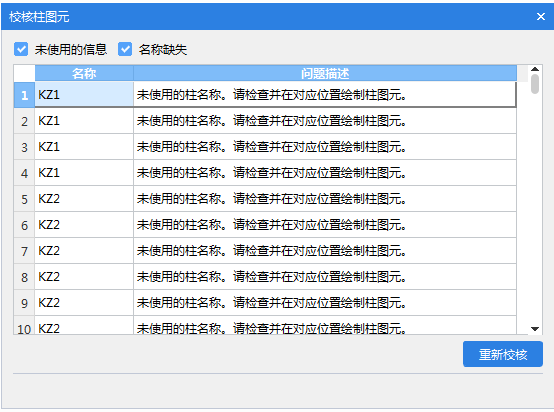Select row number 9 header
The width and height of the screenshot is (554, 412).
pos(24,303)
